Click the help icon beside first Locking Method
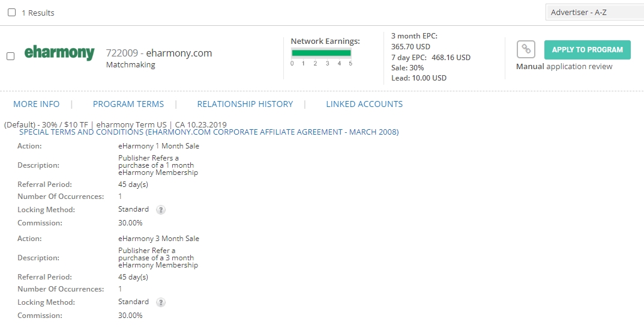Screen dimensions: 644x327 coord(161,210)
